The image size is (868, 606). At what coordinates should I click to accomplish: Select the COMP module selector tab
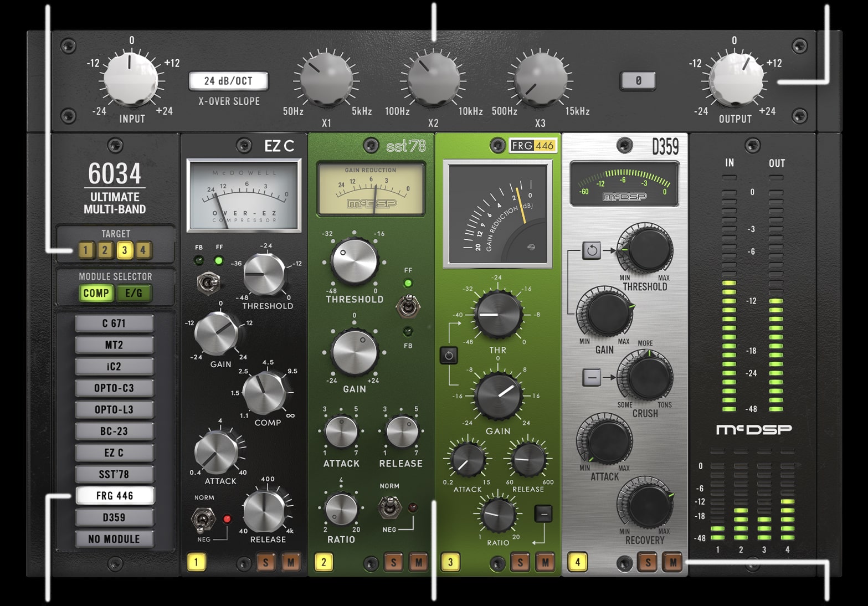point(96,293)
